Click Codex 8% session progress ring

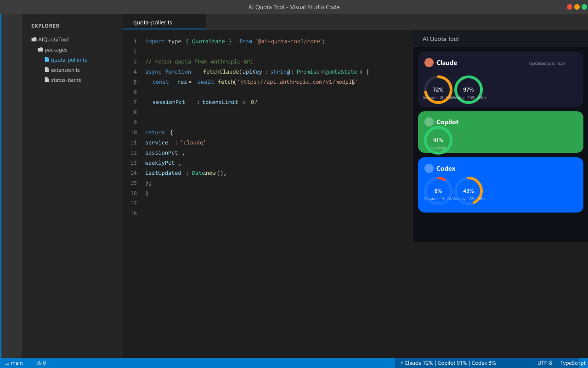click(x=438, y=191)
